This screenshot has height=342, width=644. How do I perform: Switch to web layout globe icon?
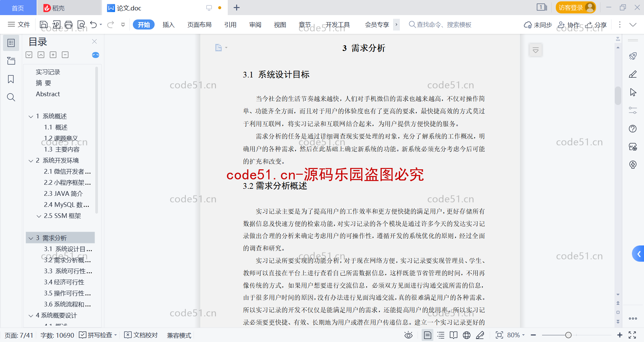click(x=467, y=335)
